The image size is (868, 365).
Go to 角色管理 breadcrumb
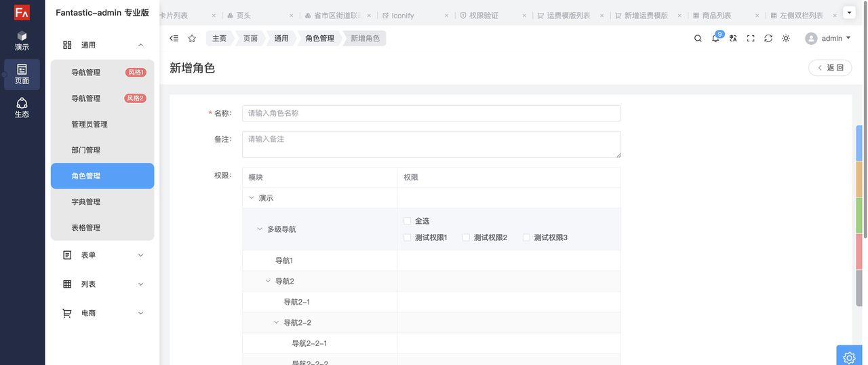[319, 39]
